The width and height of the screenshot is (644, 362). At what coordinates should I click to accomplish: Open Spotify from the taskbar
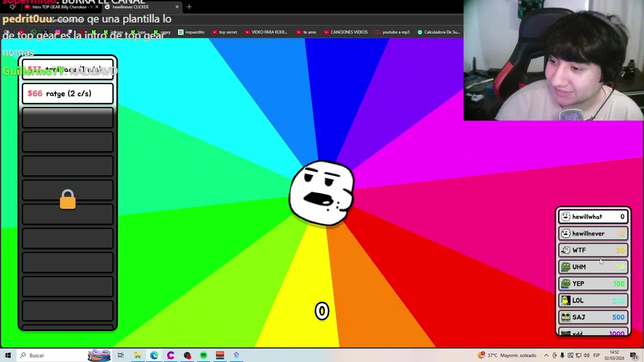(203, 355)
